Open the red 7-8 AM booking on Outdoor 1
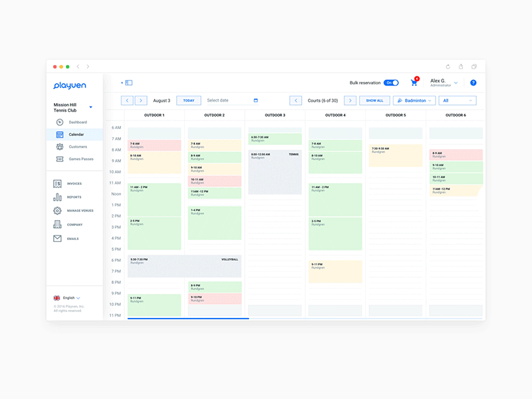Image resolution: width=532 pixels, height=399 pixels. pyautogui.click(x=154, y=146)
